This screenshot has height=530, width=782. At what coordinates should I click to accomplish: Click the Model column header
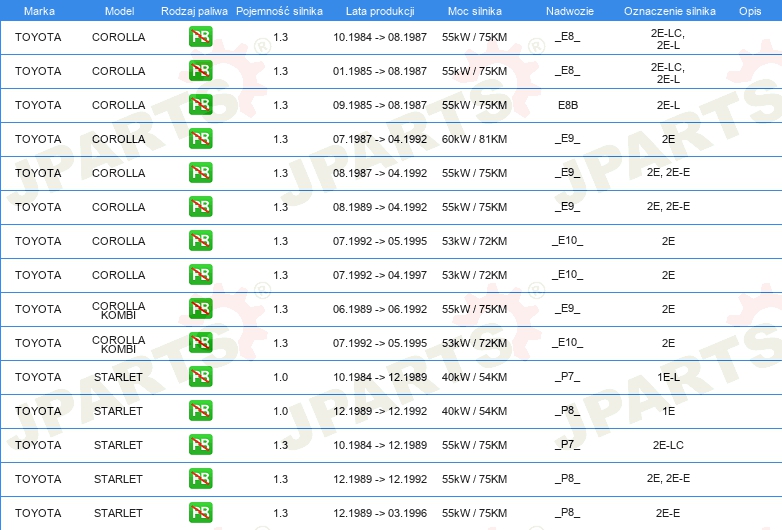[119, 11]
